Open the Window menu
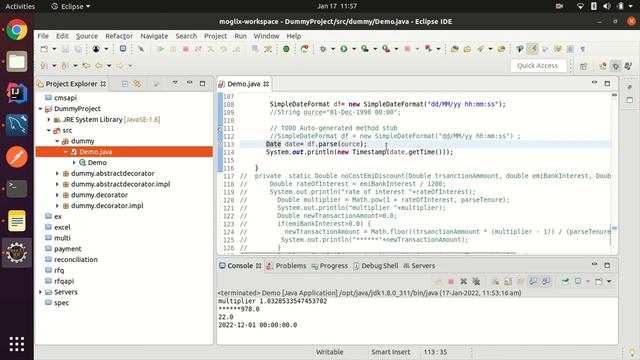This screenshot has height=360, width=640. coord(266,36)
